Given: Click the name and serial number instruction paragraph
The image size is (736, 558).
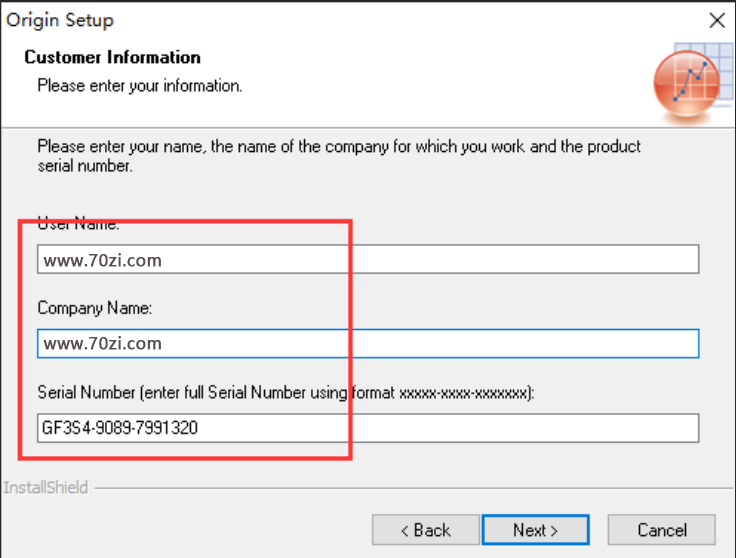Looking at the screenshot, I should point(339,156).
